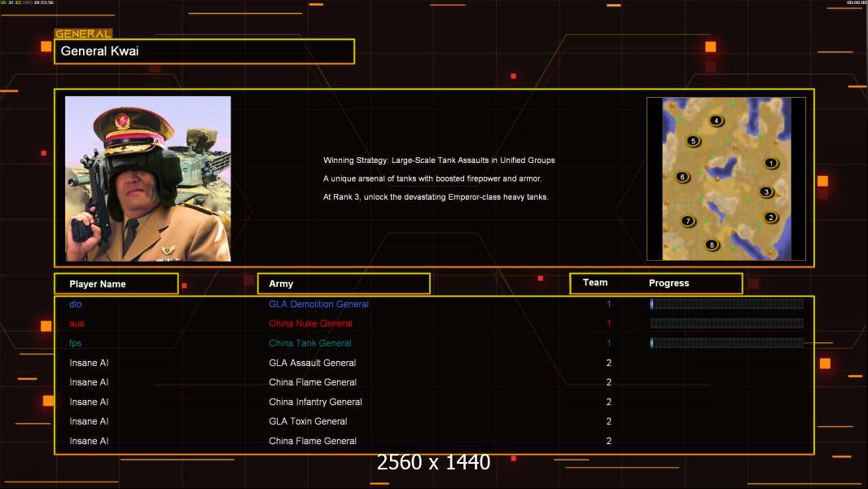Click team number in GLA Toxin General row
868x489 pixels.
point(608,421)
